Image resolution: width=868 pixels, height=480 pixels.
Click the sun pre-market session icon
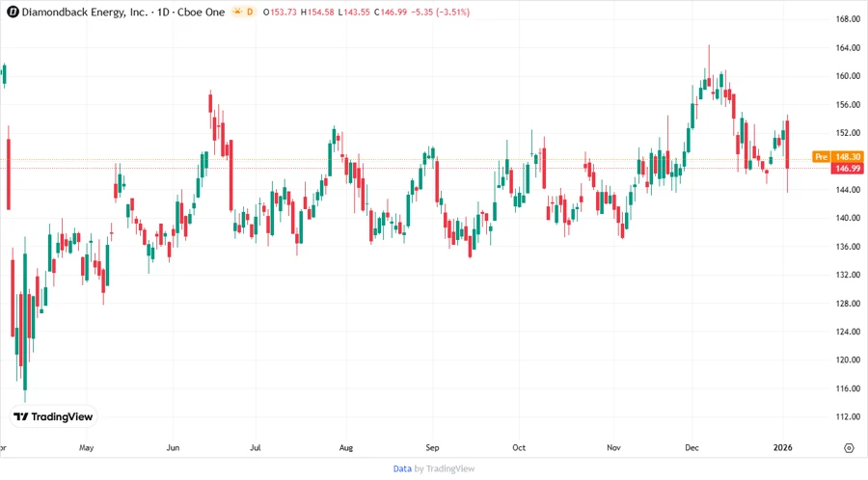(x=237, y=12)
